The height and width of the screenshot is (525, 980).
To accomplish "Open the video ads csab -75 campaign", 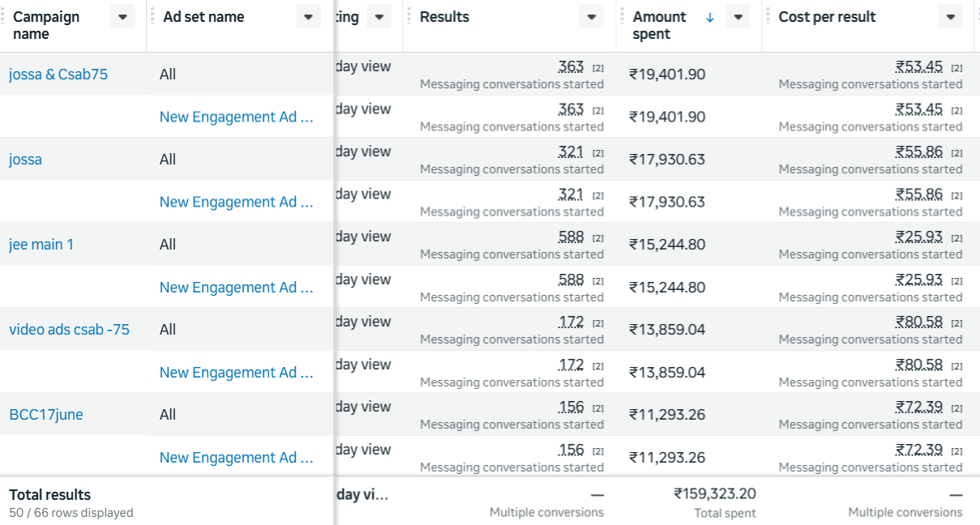I will click(69, 330).
